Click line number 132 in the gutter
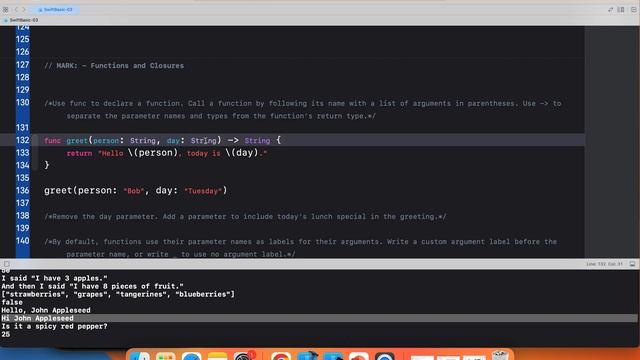Screen dimensions: 640x360 coord(22,140)
